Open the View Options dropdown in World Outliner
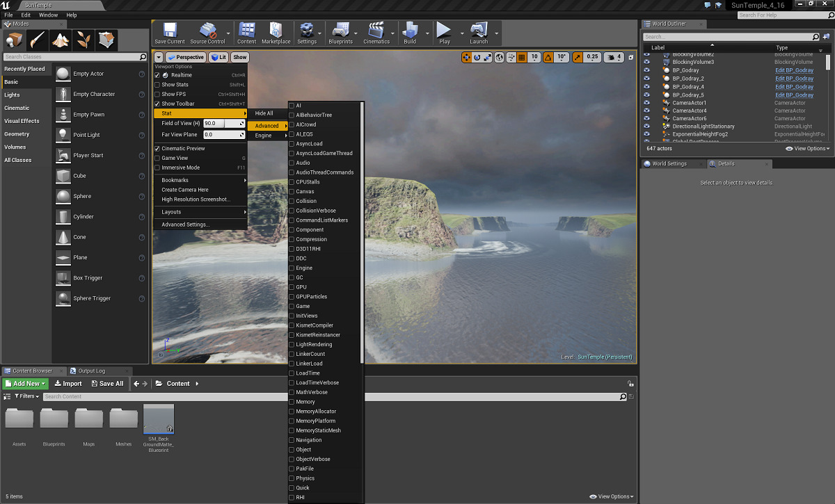This screenshot has width=835, height=504. click(x=807, y=149)
